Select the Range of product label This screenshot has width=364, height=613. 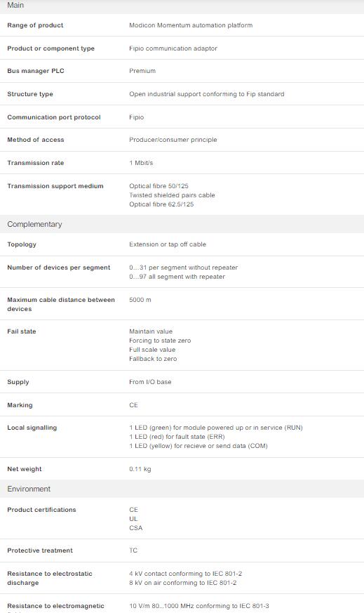pyautogui.click(x=35, y=25)
